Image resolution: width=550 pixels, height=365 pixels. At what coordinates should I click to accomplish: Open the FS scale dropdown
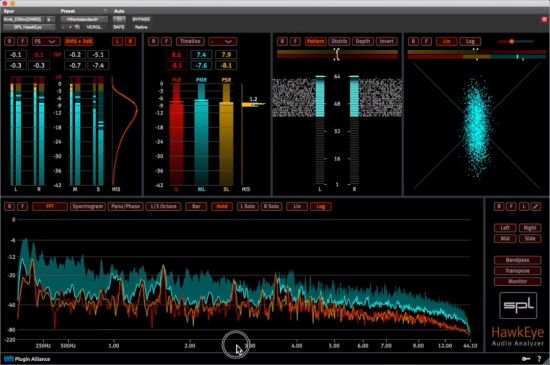(46, 41)
